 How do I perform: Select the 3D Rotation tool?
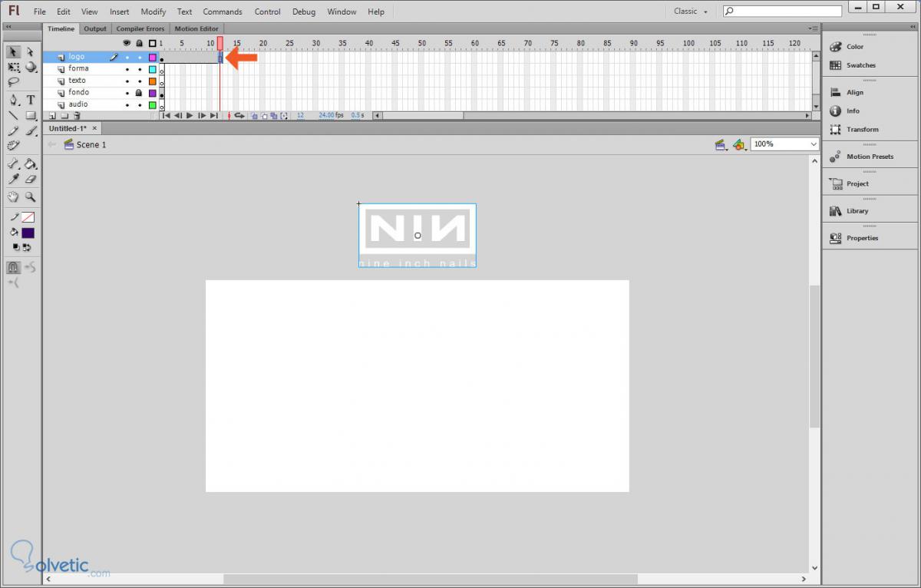pyautogui.click(x=31, y=68)
